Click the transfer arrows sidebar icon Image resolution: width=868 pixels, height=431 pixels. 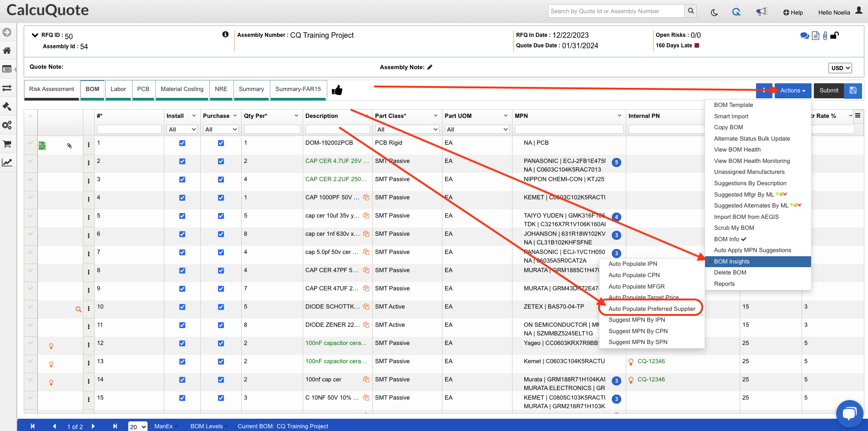7,88
